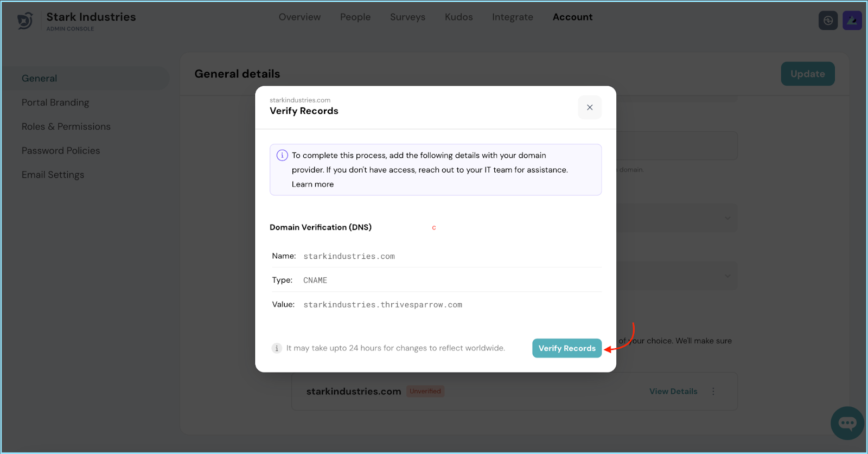This screenshot has height=454, width=868.
Task: Select General in the sidebar
Action: click(87, 78)
